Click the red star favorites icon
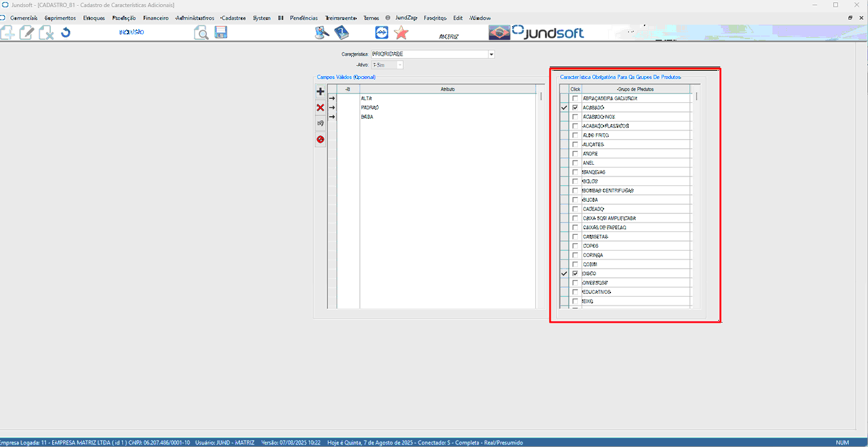868x447 pixels. click(x=401, y=32)
